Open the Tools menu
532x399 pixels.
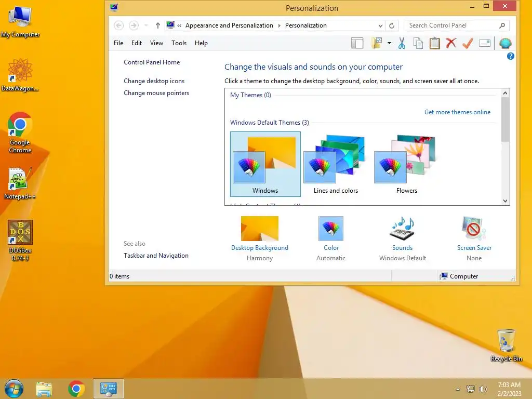179,43
